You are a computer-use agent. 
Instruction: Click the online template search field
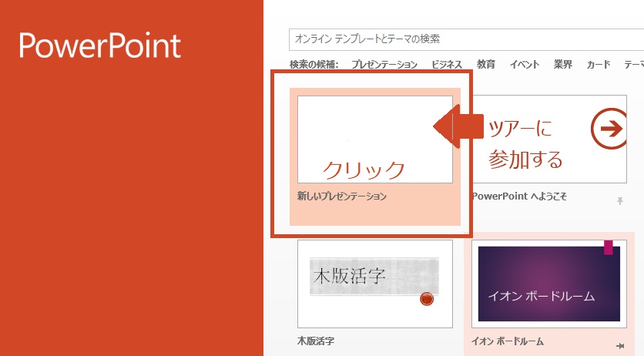click(x=466, y=39)
